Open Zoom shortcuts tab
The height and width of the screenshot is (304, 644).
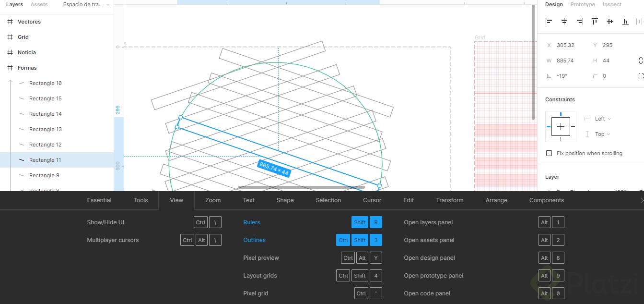coord(213,200)
